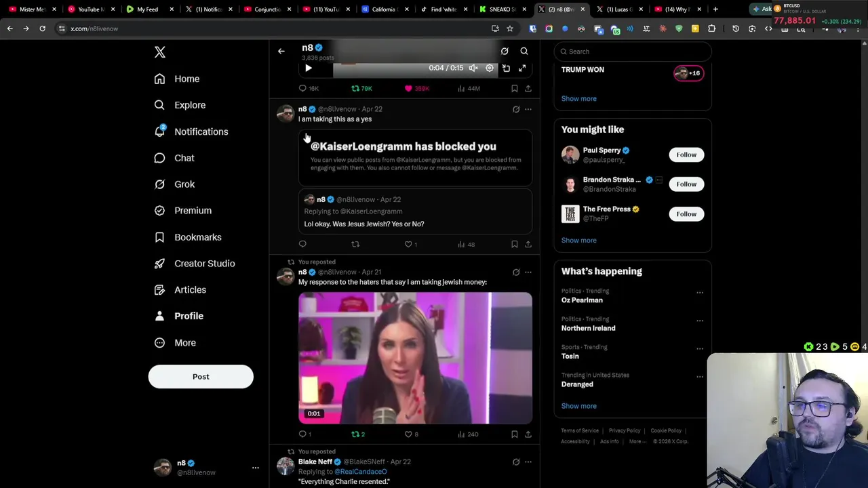Image resolution: width=868 pixels, height=488 pixels.
Task: Open @KaiserLoengramm mention link in quoted reply
Action: click(371, 211)
